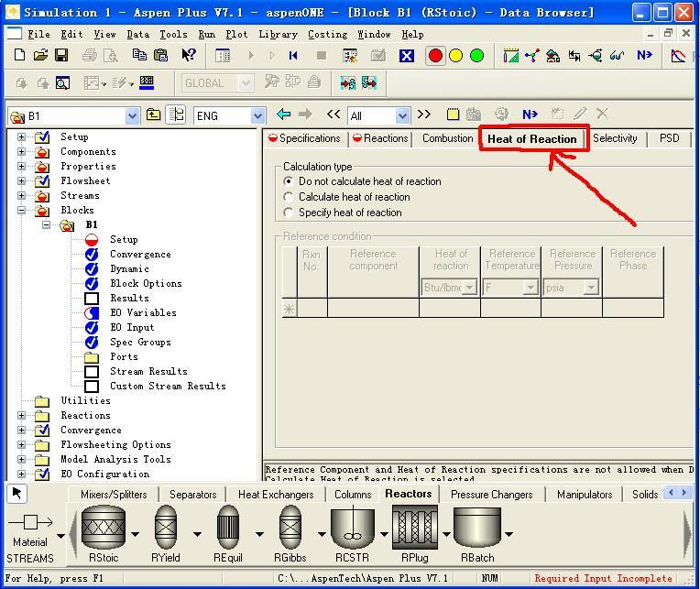Select 'Do not calculate heat of reaction'

(x=289, y=181)
